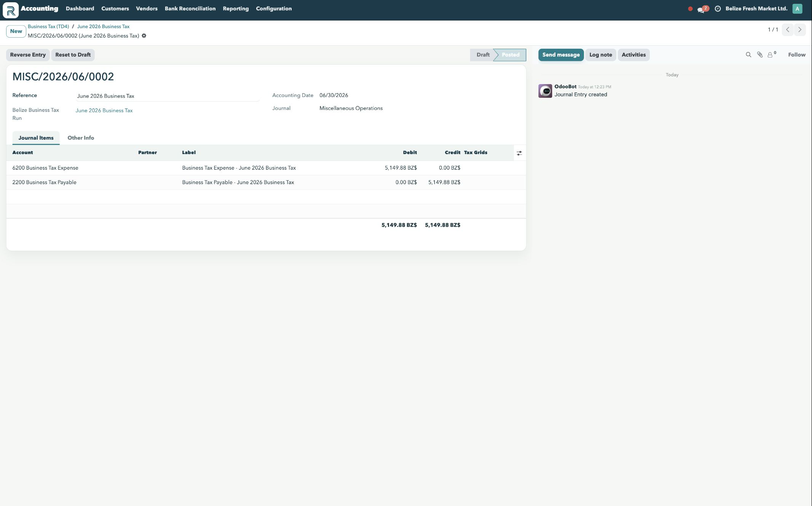The height and width of the screenshot is (506, 812).
Task: Click the payable row debit 0.00 BZ$
Action: tap(406, 183)
